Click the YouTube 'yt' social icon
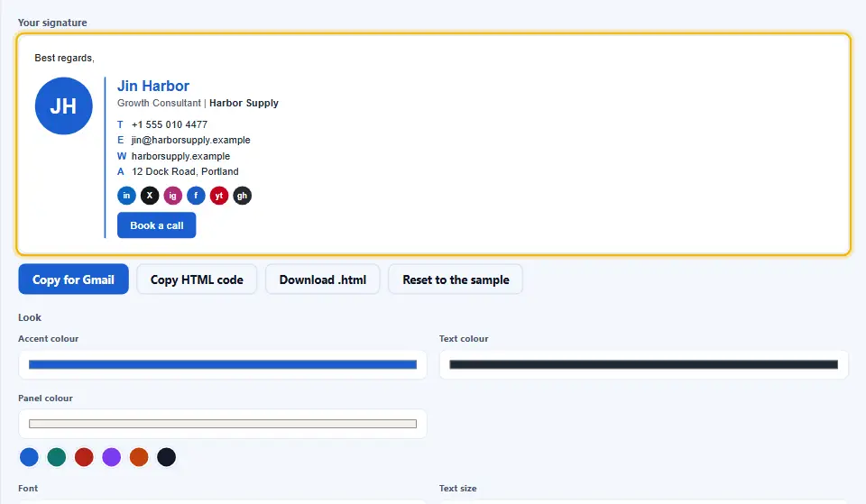The height and width of the screenshot is (504, 866). tap(219, 196)
